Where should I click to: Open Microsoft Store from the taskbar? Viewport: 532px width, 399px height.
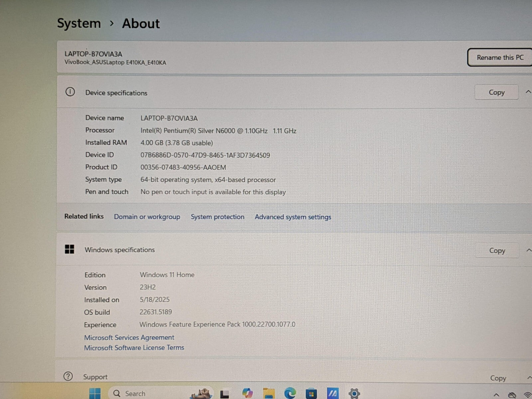coord(311,394)
